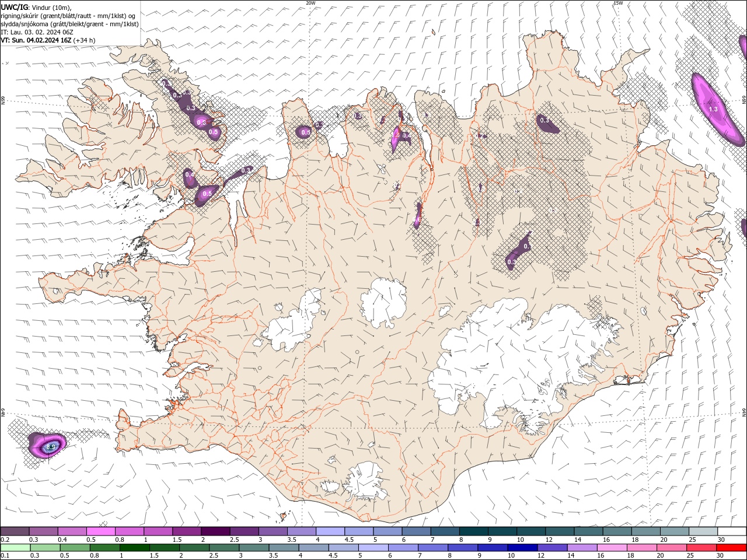Click the white swatch after 30 in upper legend
Viewport: 747px width, 560px height.
tap(732, 531)
